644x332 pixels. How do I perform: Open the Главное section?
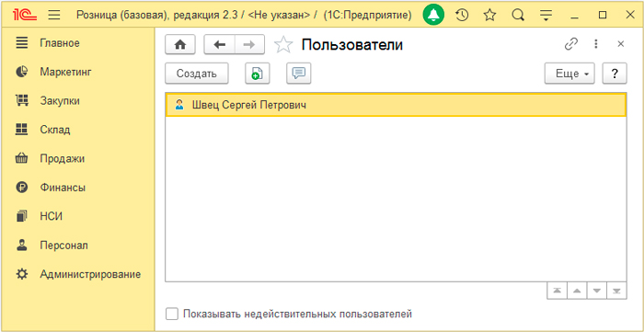[77, 43]
